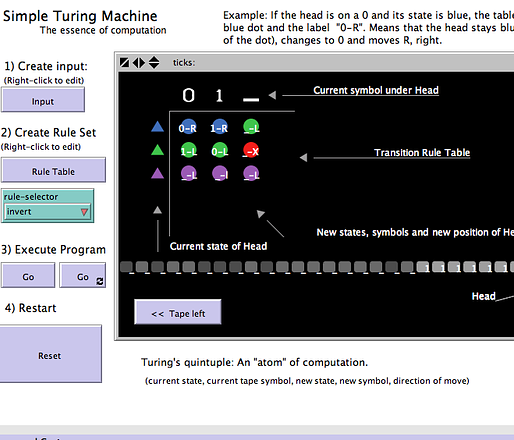
Task: Click the Input button
Action: click(x=43, y=100)
